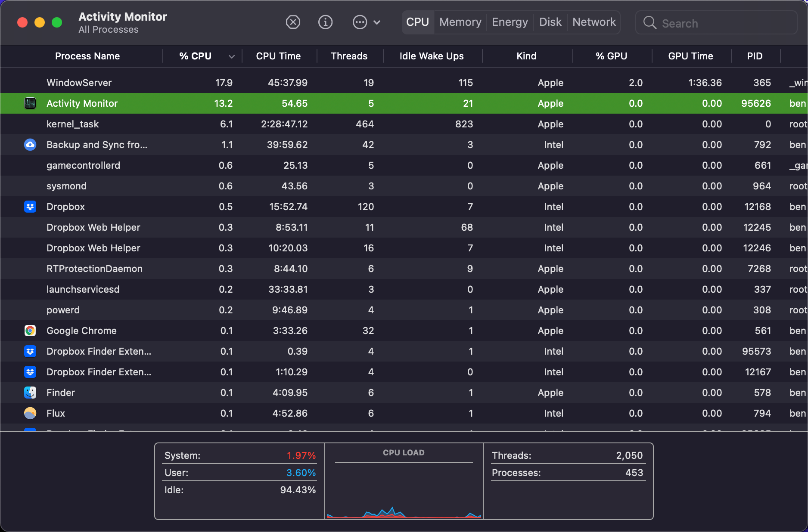The image size is (808, 532).
Task: Click the Dropbox icon beside the Dropbox process
Action: [x=30, y=207]
